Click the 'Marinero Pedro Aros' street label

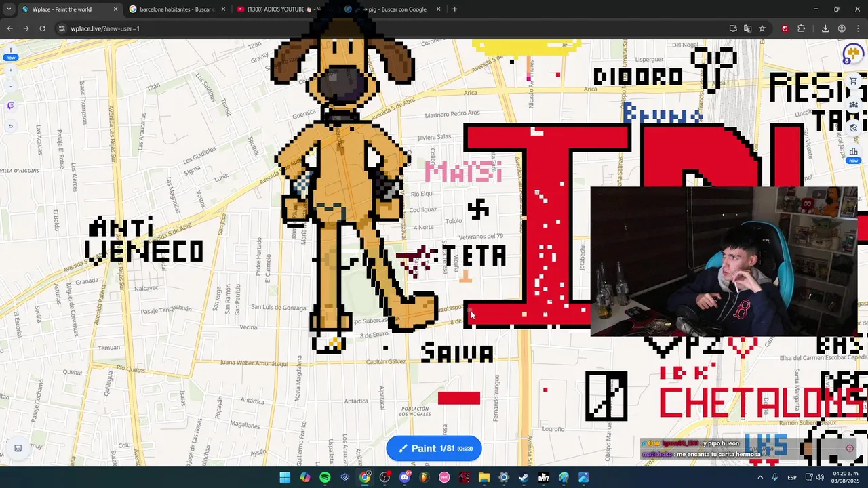(x=452, y=113)
